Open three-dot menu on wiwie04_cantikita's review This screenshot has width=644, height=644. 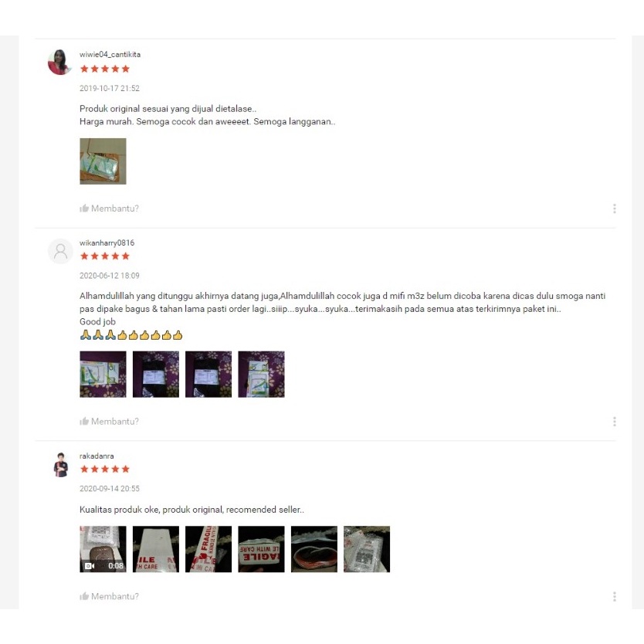(615, 208)
